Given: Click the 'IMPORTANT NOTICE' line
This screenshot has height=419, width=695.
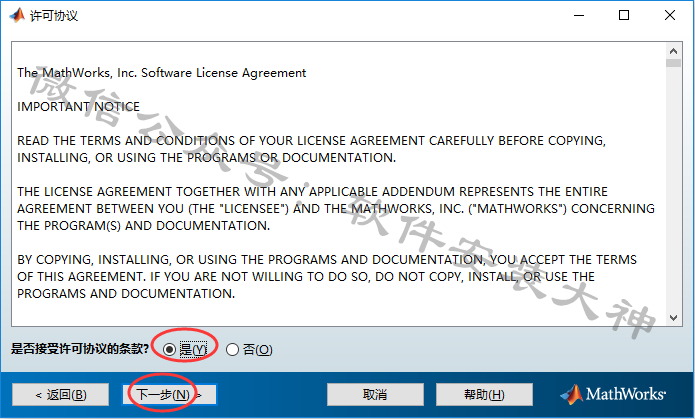Looking at the screenshot, I should click(x=78, y=107).
